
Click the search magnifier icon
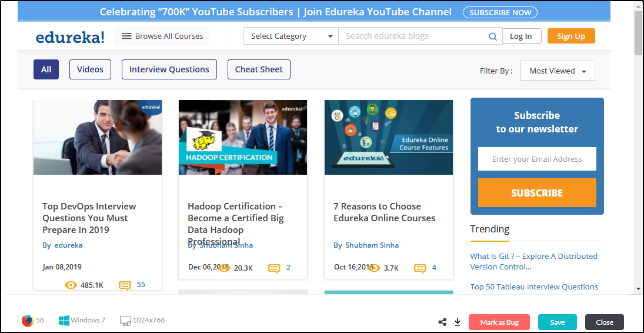pos(493,36)
